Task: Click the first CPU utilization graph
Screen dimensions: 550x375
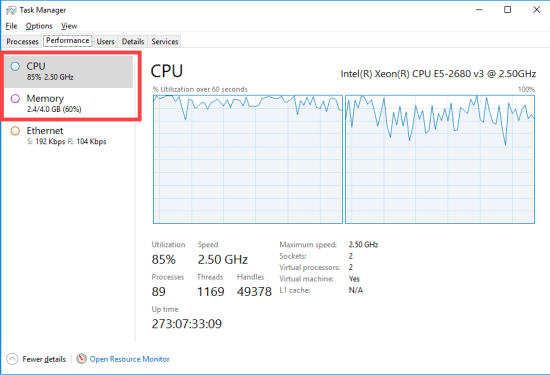Action: coord(248,159)
